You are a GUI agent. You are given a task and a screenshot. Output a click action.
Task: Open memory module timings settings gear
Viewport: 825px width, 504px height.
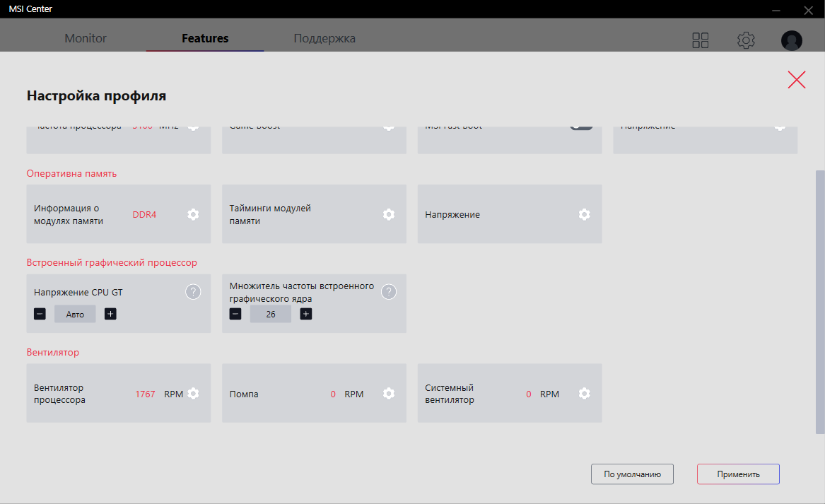point(388,214)
